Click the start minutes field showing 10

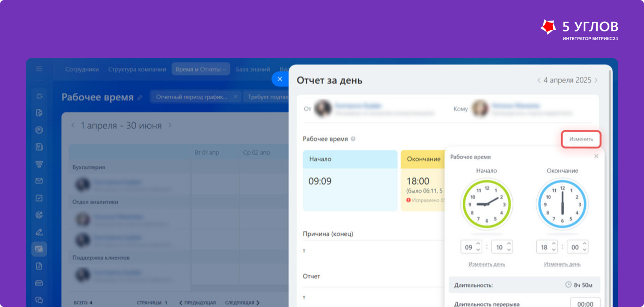coord(502,247)
